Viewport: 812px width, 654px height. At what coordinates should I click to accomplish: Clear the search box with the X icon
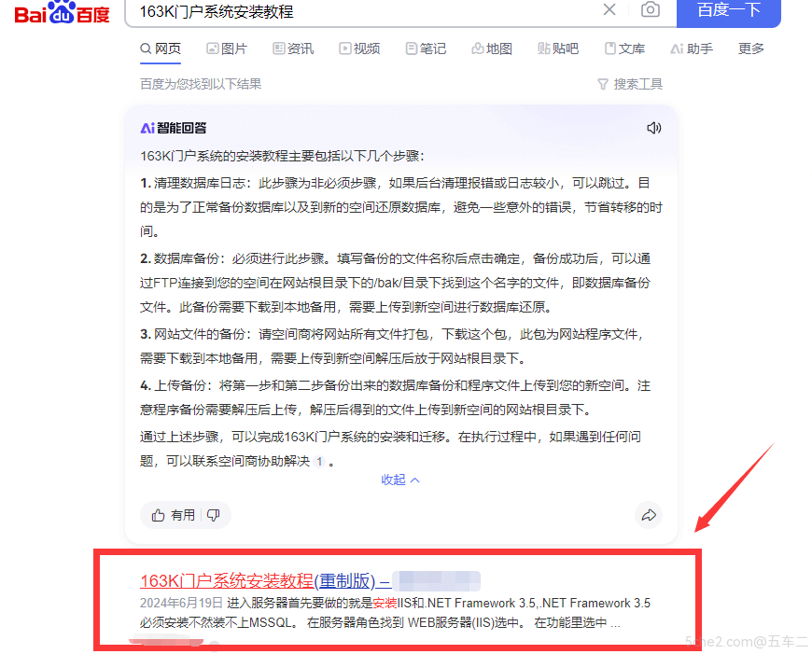tap(609, 9)
